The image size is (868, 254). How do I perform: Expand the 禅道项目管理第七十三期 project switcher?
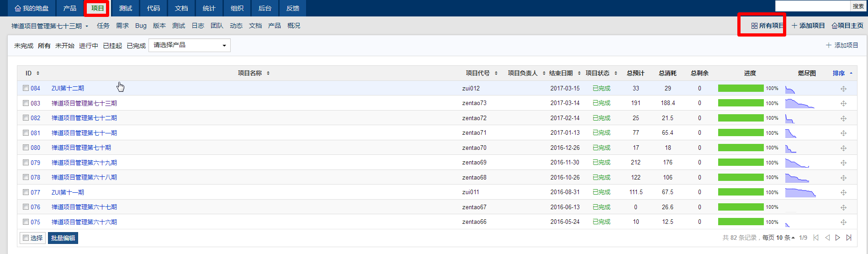coord(50,26)
